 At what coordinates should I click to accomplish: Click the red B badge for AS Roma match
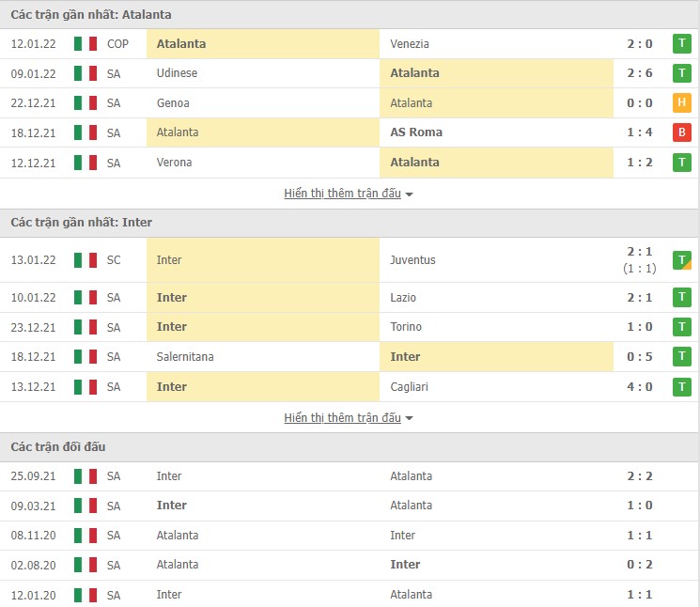[681, 132]
